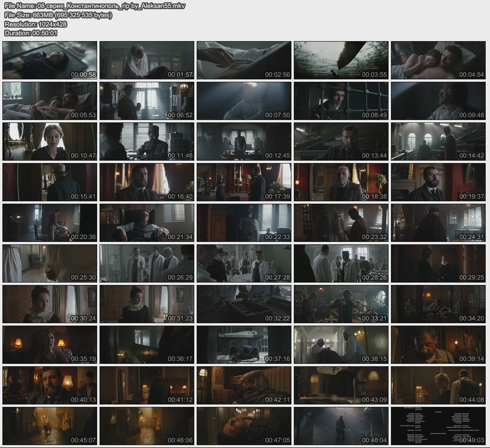490x448 pixels.
Task: Click the blonde woman frame at 00:10:47
Action: pos(50,142)
